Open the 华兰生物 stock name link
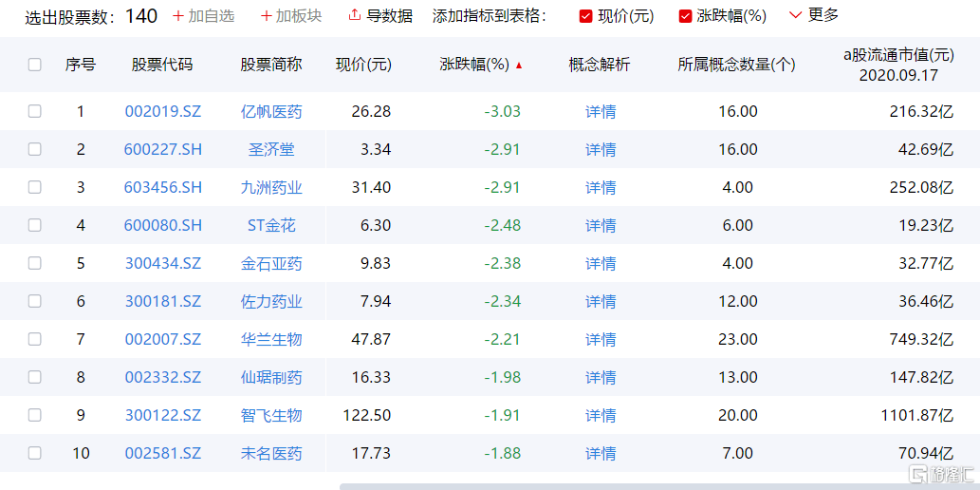Image resolution: width=980 pixels, height=490 pixels. [x=271, y=339]
